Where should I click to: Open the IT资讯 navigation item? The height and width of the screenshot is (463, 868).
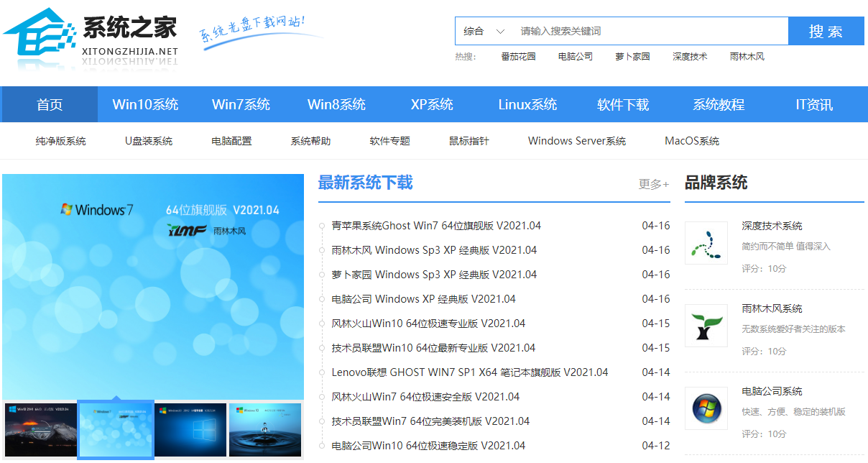pyautogui.click(x=814, y=104)
